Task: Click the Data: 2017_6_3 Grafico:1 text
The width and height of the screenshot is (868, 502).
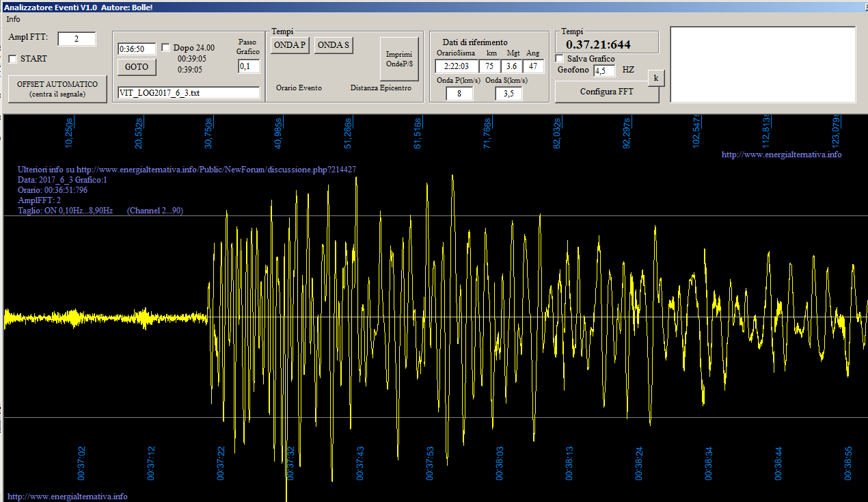Action: 62,180
